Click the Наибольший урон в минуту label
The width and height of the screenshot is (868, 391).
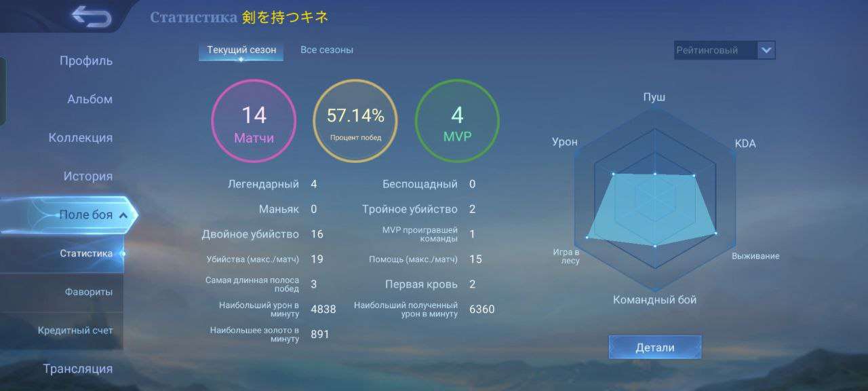pyautogui.click(x=259, y=310)
